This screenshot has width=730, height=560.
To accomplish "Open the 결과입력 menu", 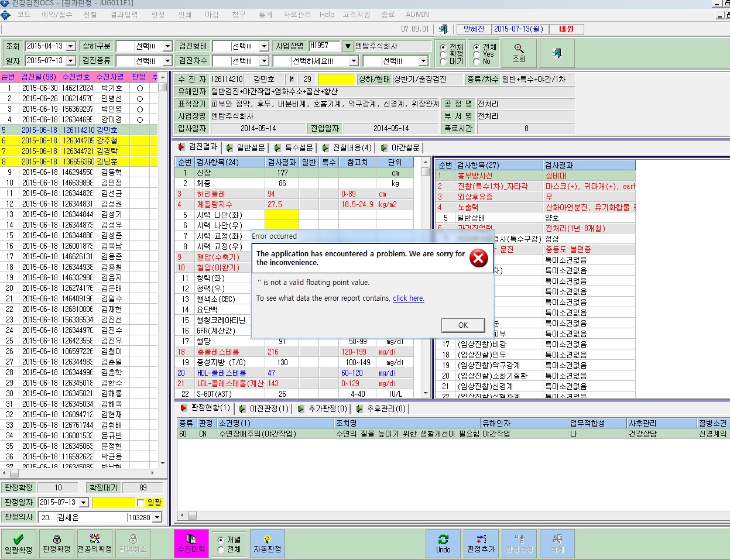I will coord(124,15).
